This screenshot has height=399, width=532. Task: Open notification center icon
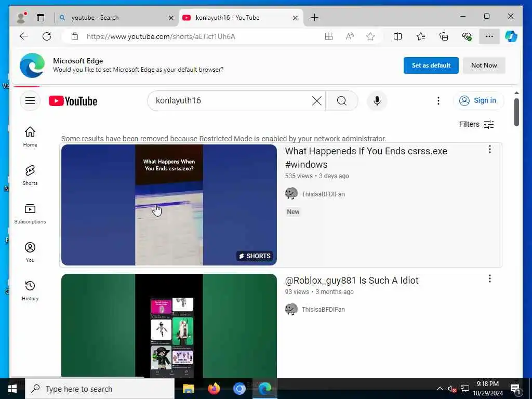coord(515,389)
